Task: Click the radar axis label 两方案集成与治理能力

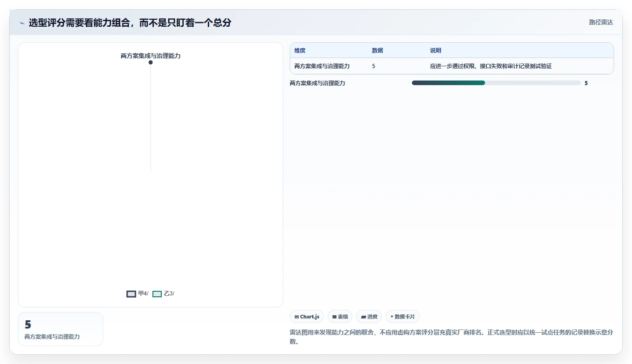Action: point(151,56)
